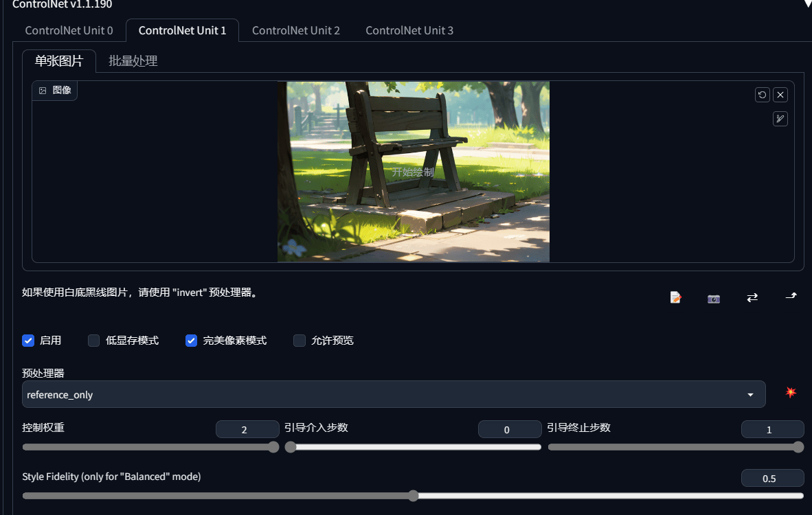The height and width of the screenshot is (515, 812).
Task: Click the undo icon on the image
Action: [762, 95]
